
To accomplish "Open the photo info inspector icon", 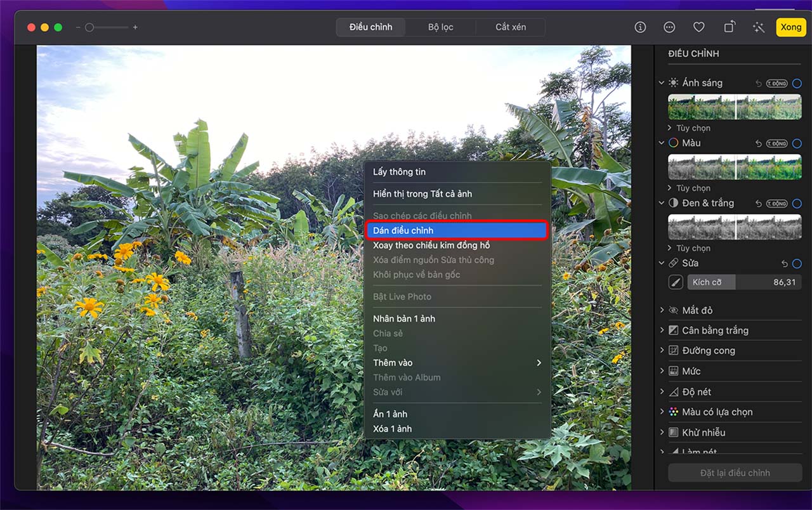I will [x=640, y=27].
